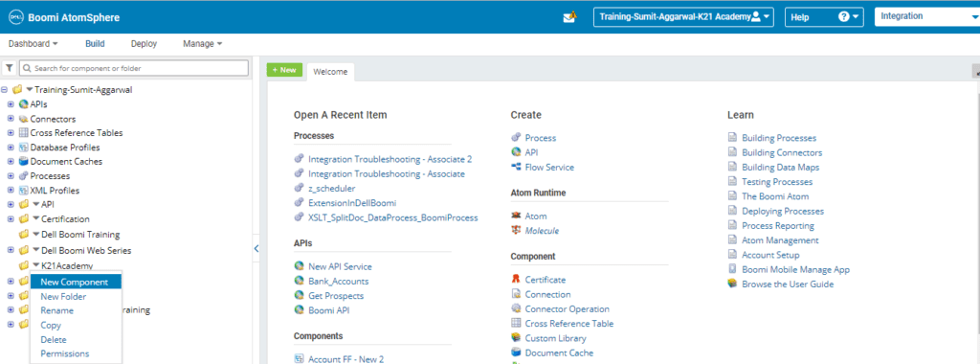Viewport: 980px width, 364px height.
Task: Open the Building Processes learn link
Action: coord(779,138)
